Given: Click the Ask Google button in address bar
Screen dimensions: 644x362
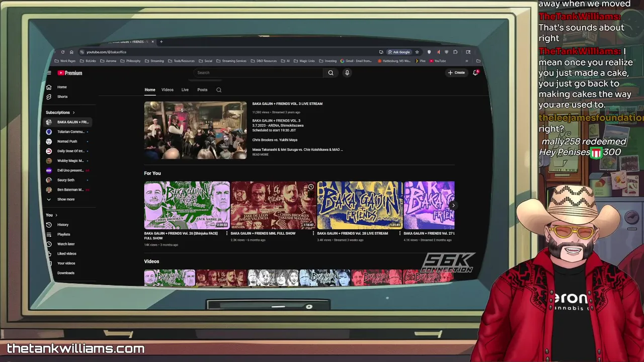Looking at the screenshot, I should pos(399,52).
